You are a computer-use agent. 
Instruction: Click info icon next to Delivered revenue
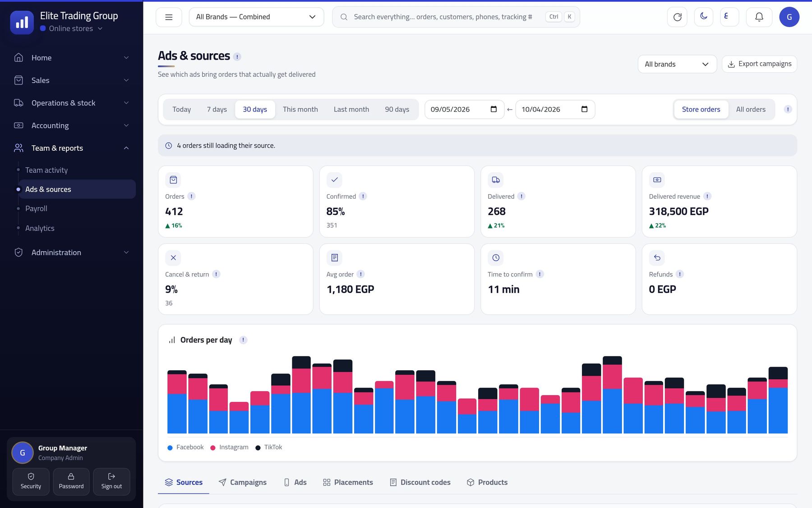[x=707, y=196]
